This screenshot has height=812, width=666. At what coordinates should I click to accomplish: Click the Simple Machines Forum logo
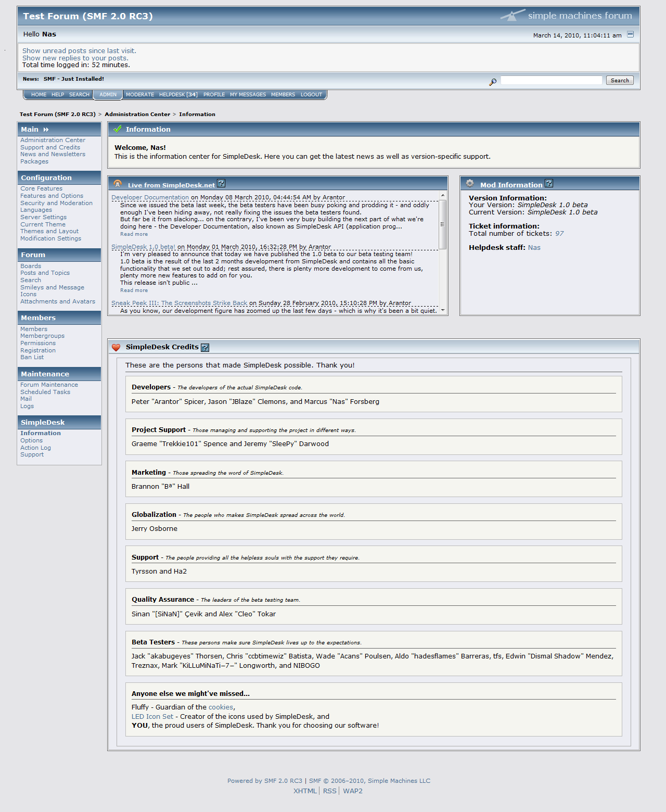coord(566,16)
